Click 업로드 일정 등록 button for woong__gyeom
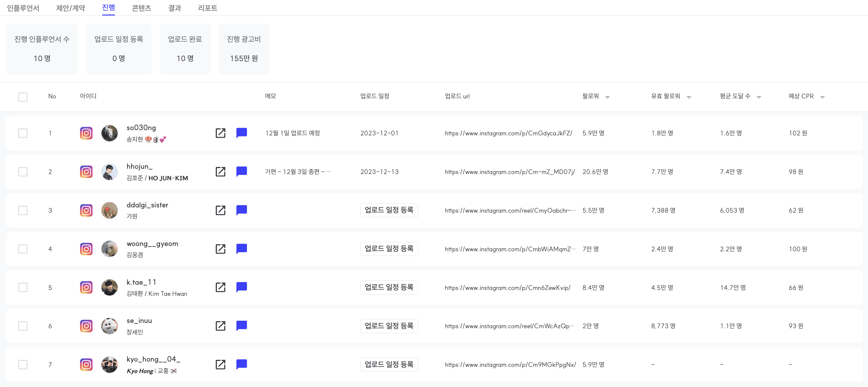868x387 pixels. point(389,249)
